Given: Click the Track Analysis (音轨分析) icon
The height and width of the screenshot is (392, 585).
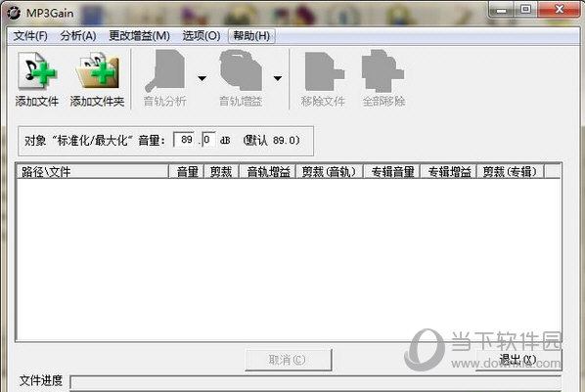Looking at the screenshot, I should [165, 70].
